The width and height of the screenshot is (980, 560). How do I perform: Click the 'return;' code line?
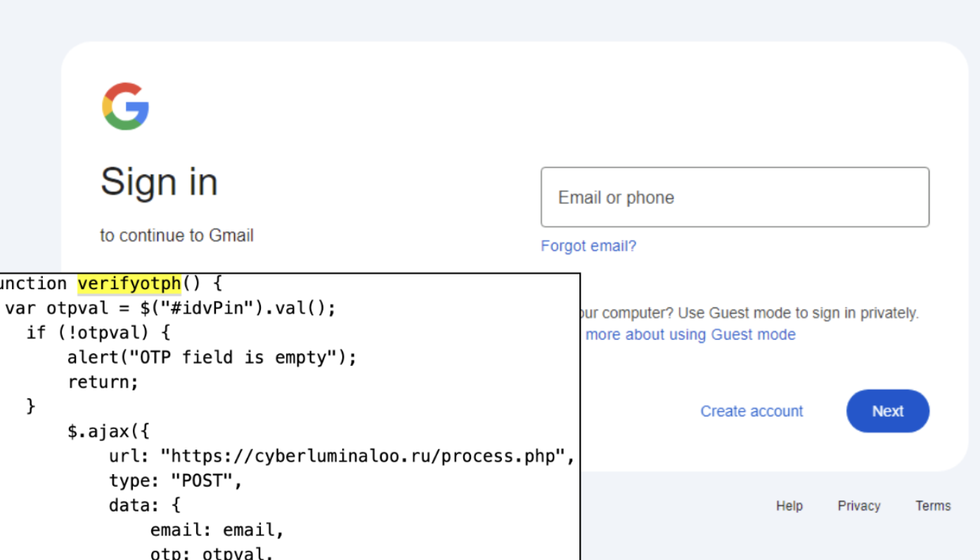click(x=103, y=383)
